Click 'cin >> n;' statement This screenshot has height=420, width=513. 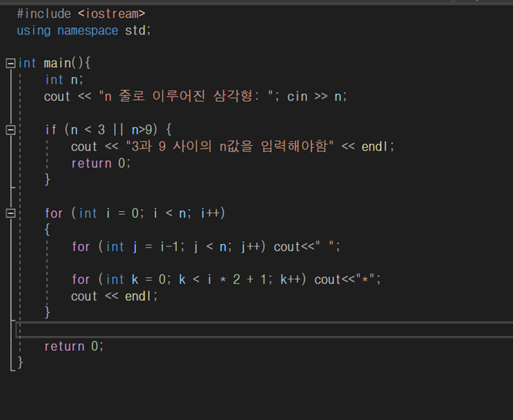coord(317,97)
